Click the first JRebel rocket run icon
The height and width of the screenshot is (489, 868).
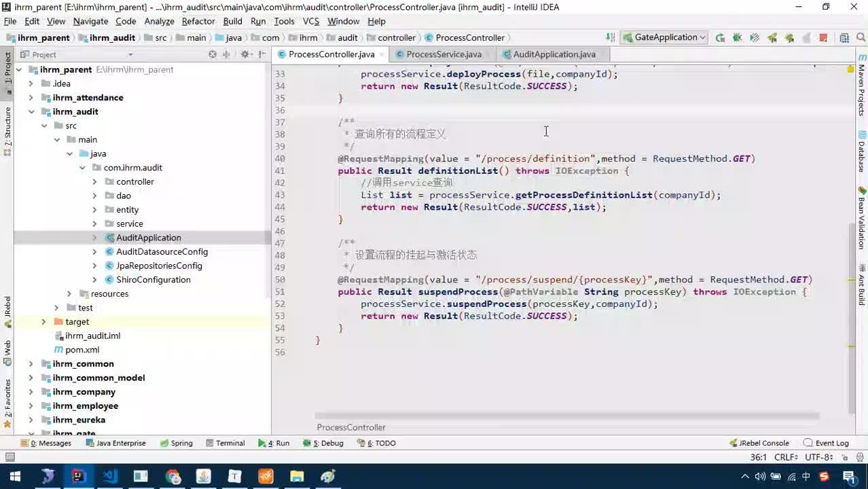(772, 38)
